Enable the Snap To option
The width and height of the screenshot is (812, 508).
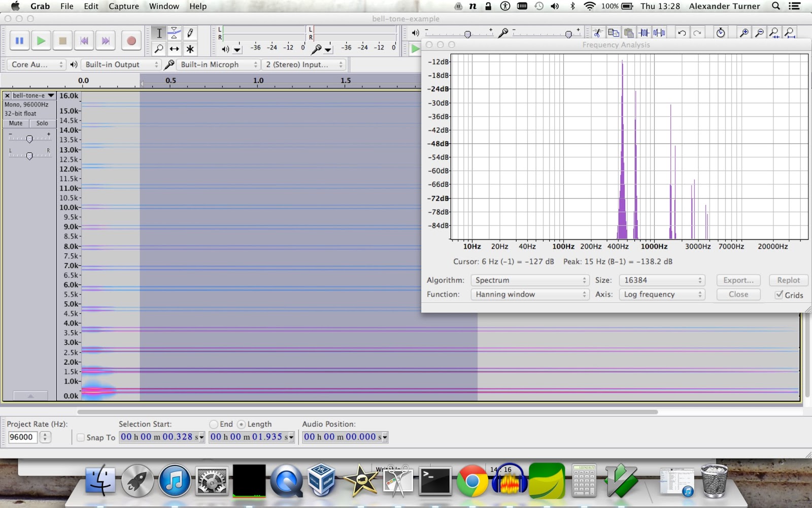tap(81, 437)
